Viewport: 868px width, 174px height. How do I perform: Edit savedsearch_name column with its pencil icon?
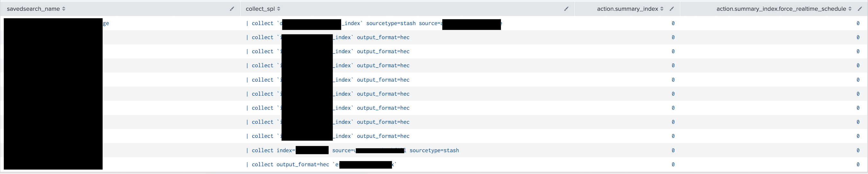point(232,9)
